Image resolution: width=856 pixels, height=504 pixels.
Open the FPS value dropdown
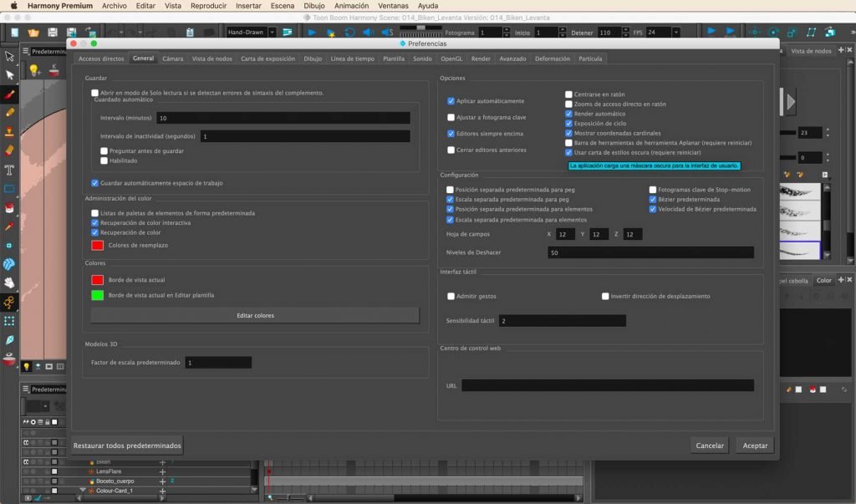point(675,33)
